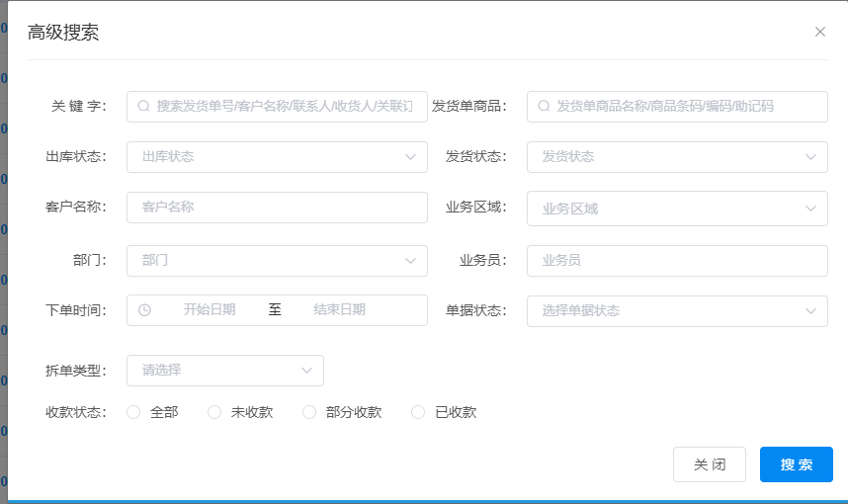Click the 关闭 button
Image resolution: width=848 pixels, height=504 pixels.
point(709,464)
